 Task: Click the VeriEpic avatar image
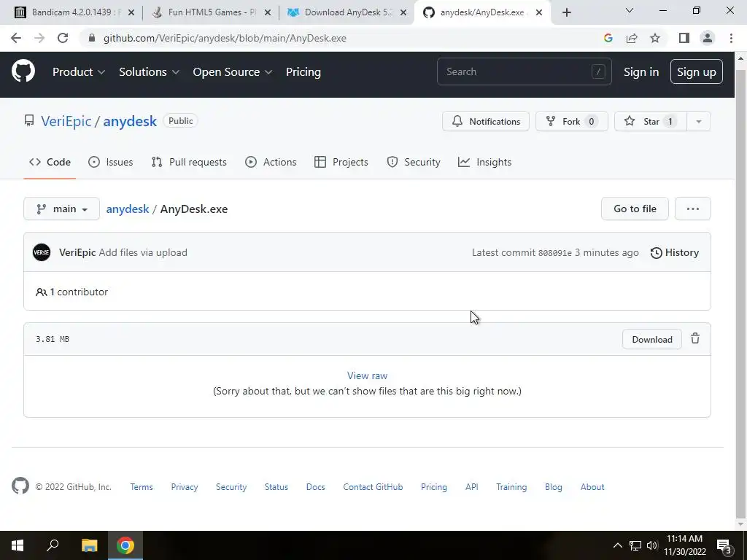click(x=42, y=252)
